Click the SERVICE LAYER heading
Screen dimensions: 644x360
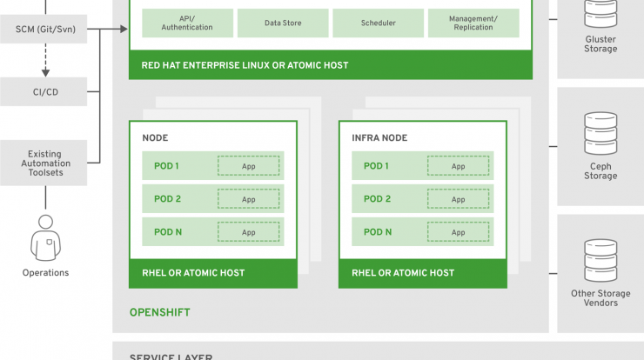171,357
